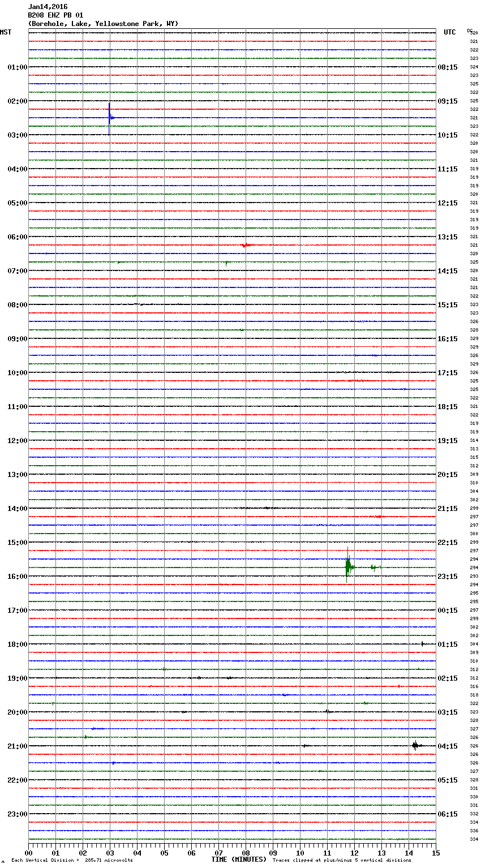Select the 23:00 MST time label

pyautogui.click(x=18, y=814)
